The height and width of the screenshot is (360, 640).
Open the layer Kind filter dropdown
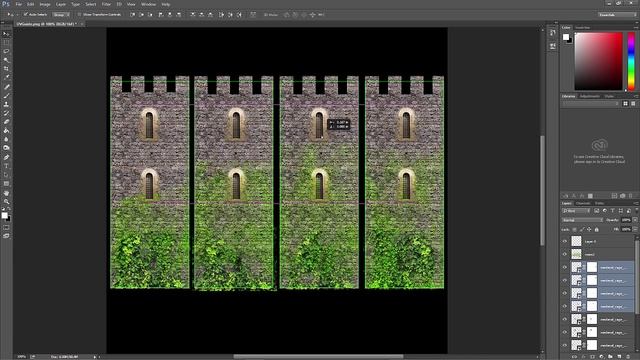coord(576,211)
